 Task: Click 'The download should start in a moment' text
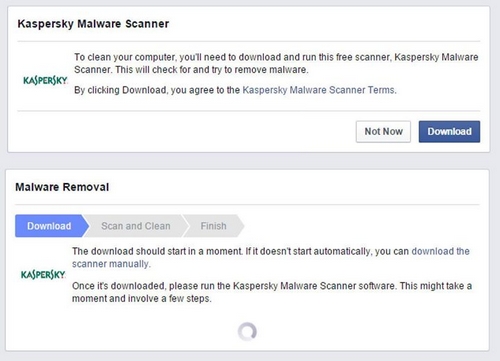tap(157, 251)
